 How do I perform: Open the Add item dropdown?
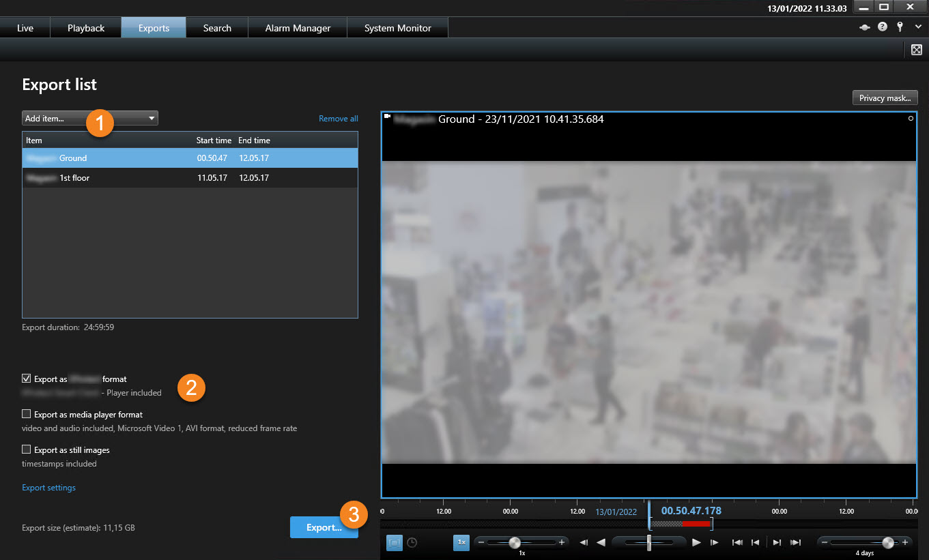[89, 119]
